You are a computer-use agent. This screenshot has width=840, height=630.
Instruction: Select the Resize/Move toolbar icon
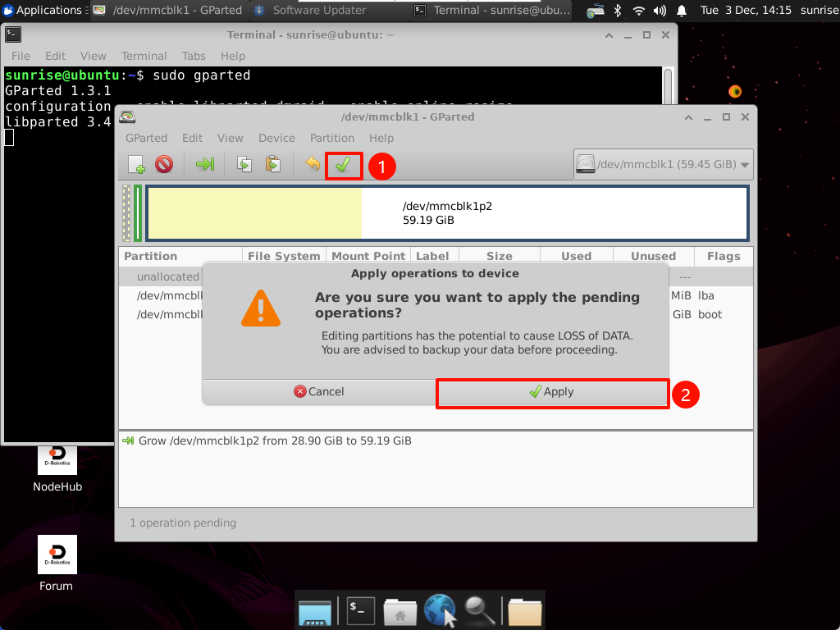click(204, 164)
